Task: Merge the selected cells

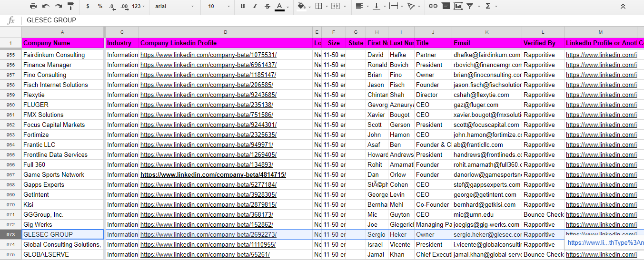Action: pyautogui.click(x=336, y=6)
